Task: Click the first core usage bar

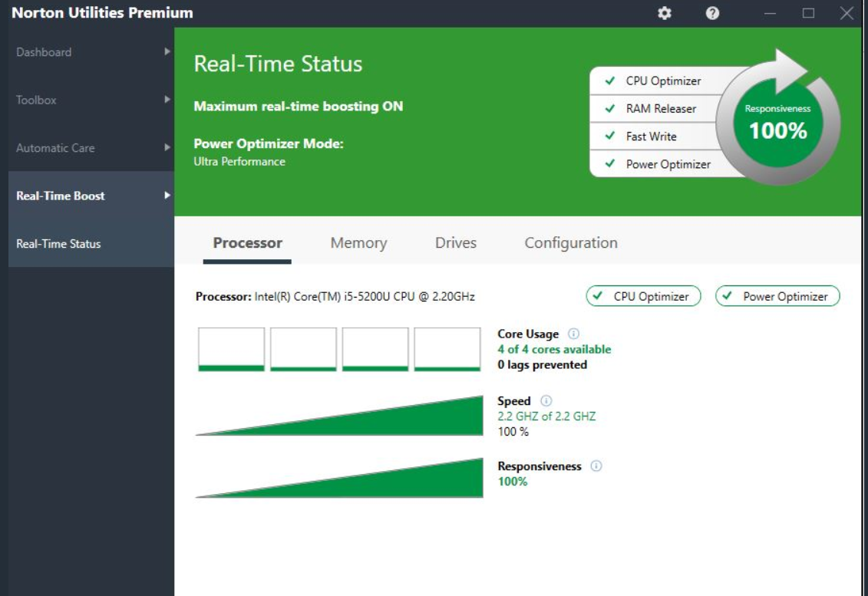Action: click(x=232, y=349)
